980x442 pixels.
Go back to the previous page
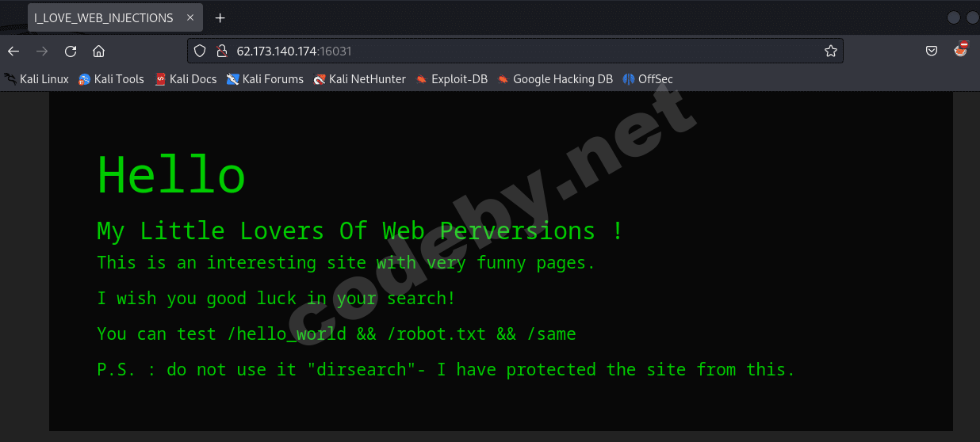point(13,51)
